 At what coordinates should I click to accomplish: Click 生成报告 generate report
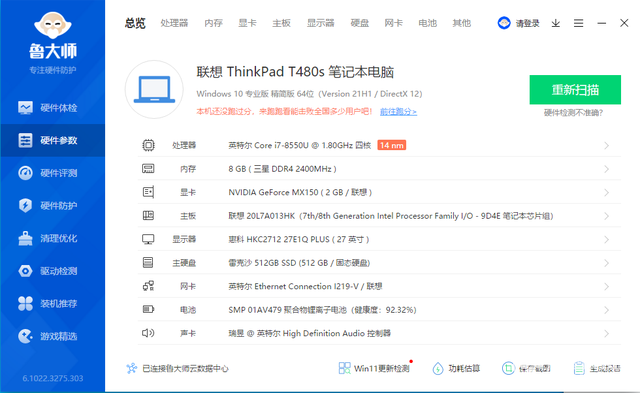pos(597,369)
